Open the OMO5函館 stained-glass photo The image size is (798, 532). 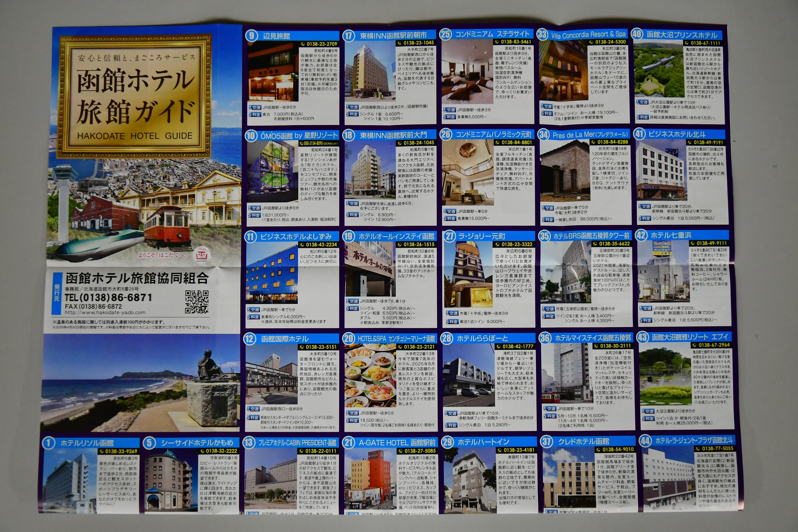[x=272, y=172]
